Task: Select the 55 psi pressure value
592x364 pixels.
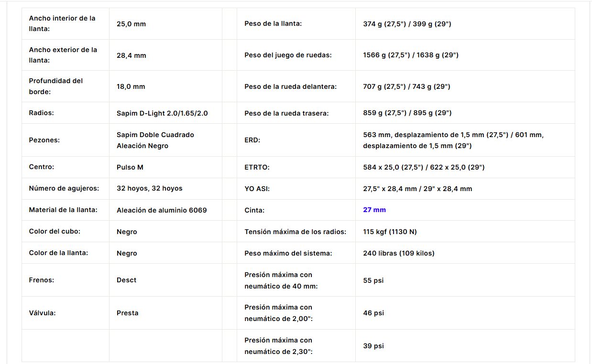Action: [x=373, y=280]
